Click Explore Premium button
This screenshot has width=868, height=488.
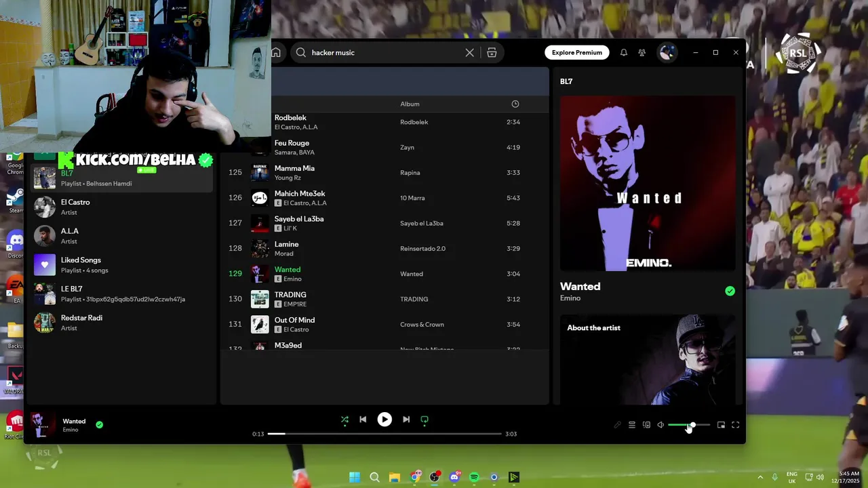pos(577,52)
